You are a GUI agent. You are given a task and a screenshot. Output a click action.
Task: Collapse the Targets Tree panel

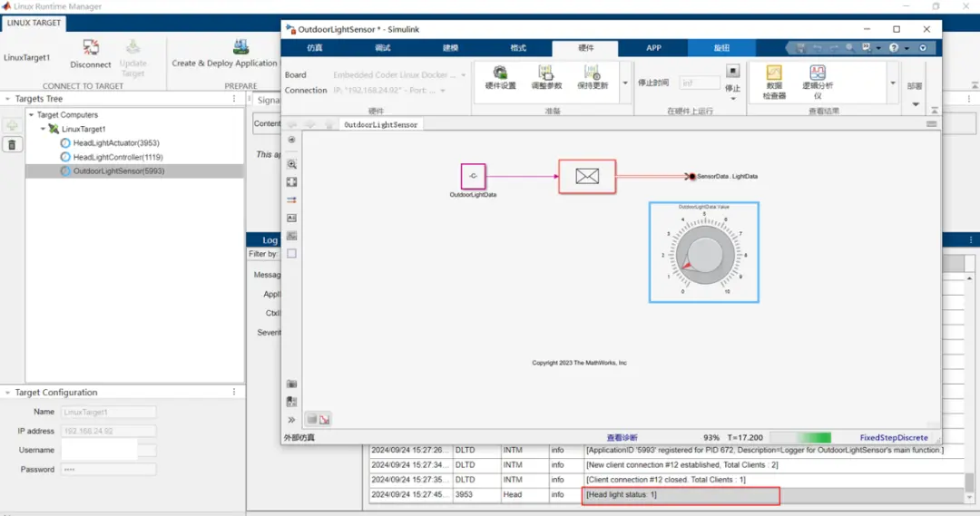coord(7,99)
